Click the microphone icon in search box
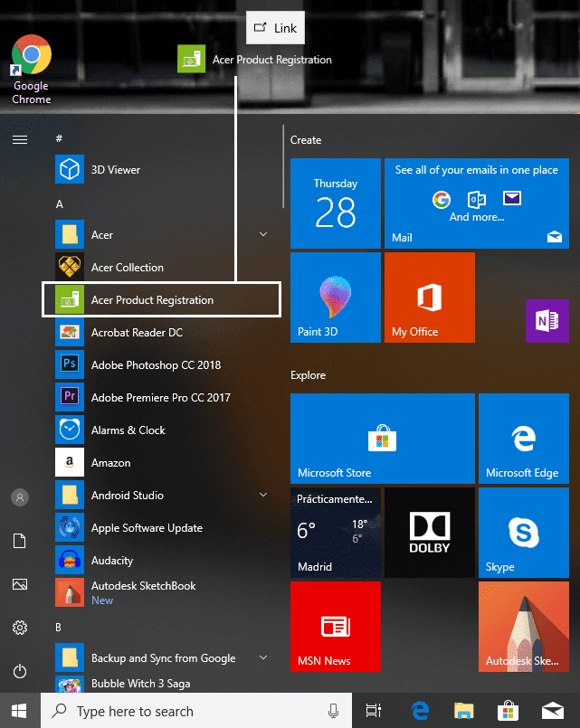580x728 pixels. (x=333, y=710)
